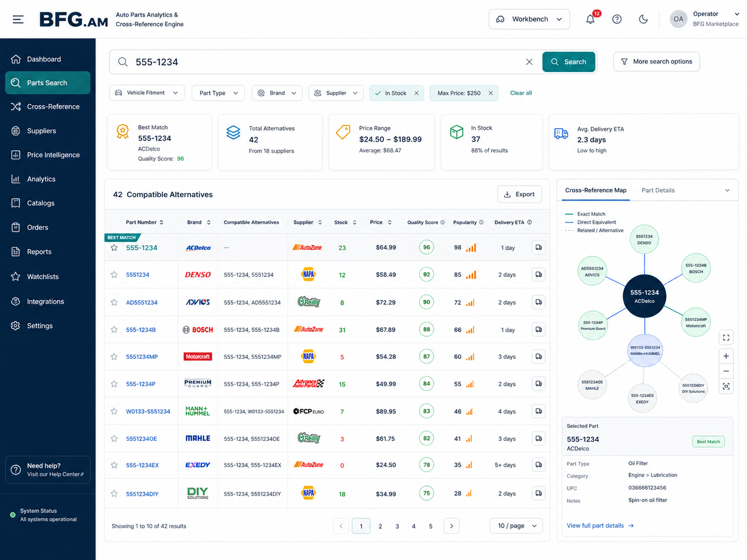Switch to the Part Details tab

(x=658, y=190)
